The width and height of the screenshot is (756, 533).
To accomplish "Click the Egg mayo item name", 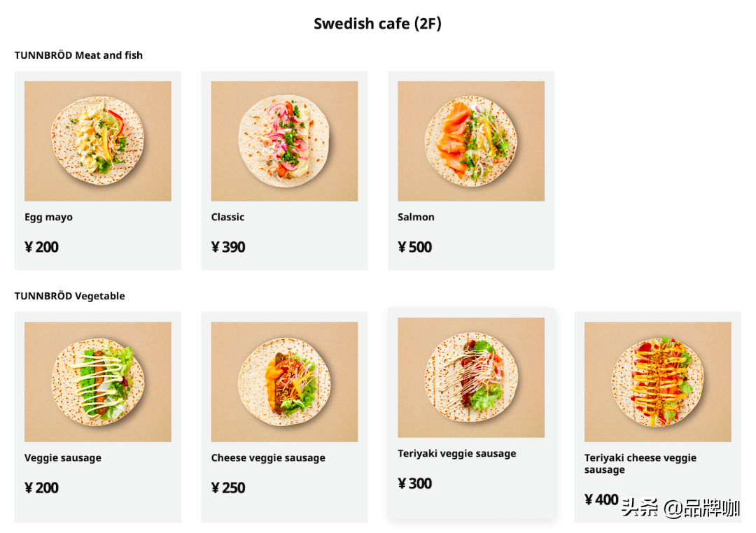I will click(x=48, y=217).
